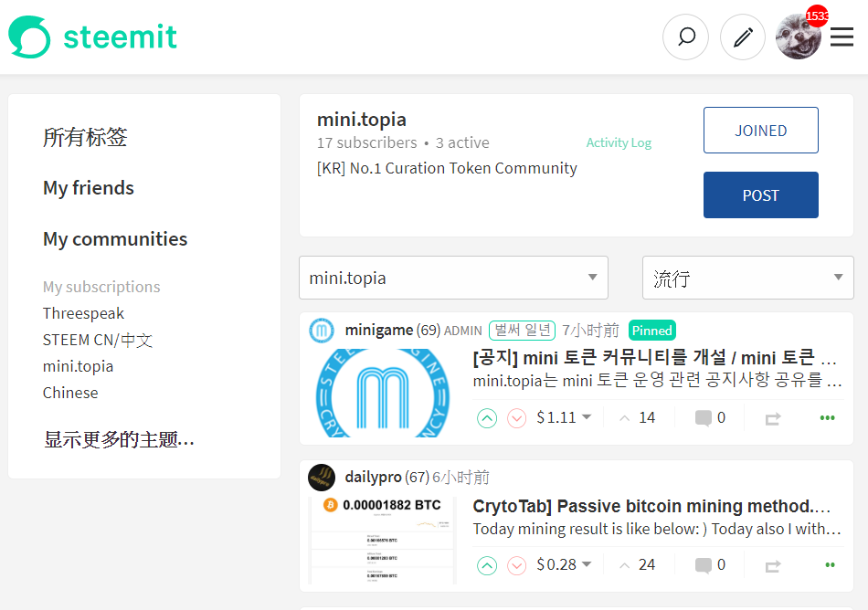Click the Pinned label
868x610 pixels.
pyautogui.click(x=652, y=331)
